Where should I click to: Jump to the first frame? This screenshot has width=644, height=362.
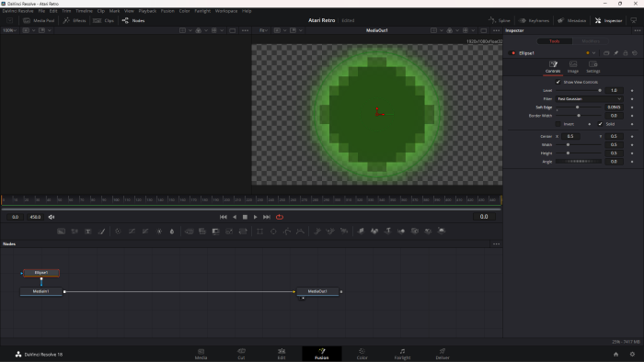tap(223, 217)
